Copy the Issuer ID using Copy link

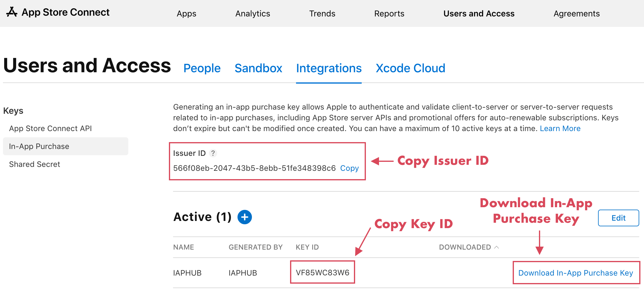pos(349,168)
